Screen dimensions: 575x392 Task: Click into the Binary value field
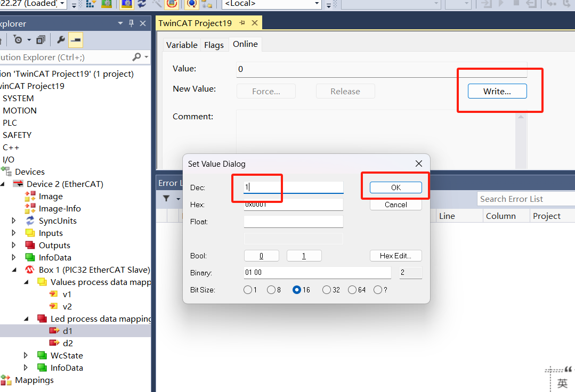coord(318,273)
